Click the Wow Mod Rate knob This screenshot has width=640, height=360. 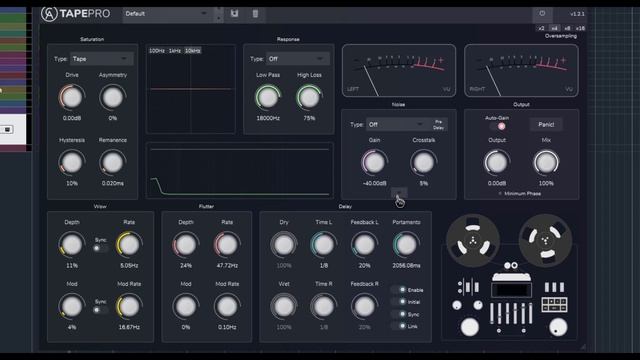point(129,306)
